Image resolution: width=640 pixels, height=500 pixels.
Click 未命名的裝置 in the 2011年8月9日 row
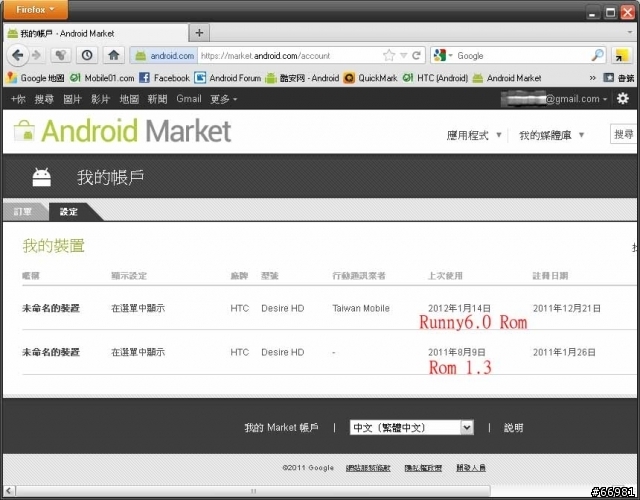(x=51, y=352)
